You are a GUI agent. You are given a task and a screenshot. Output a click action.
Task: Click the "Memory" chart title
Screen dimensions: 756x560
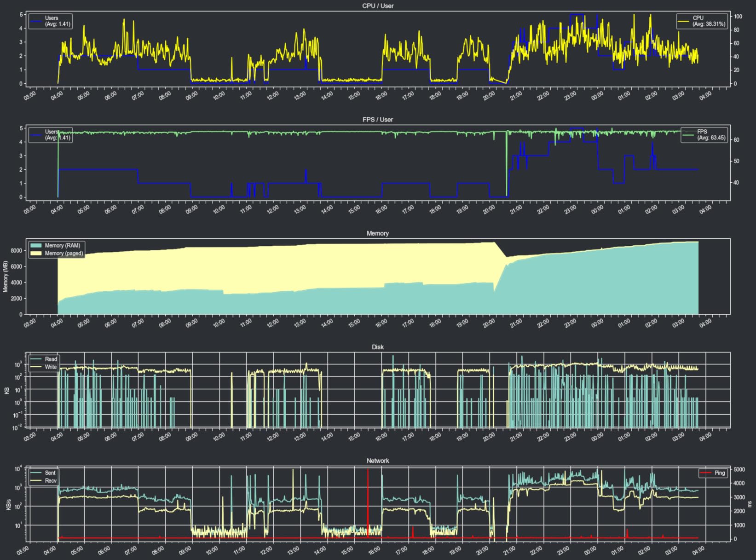pyautogui.click(x=378, y=233)
